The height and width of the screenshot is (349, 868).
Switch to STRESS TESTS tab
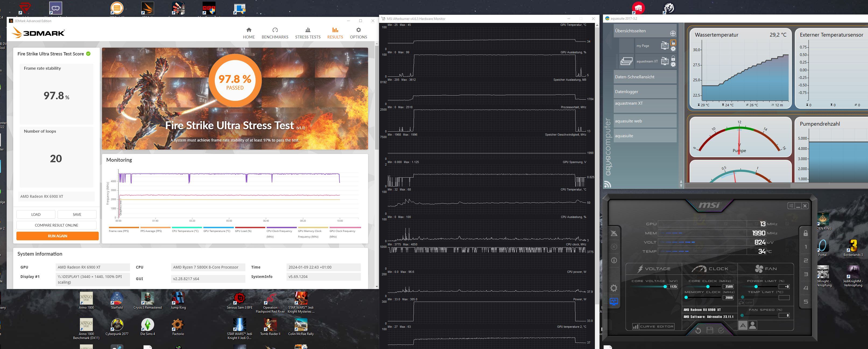(308, 33)
